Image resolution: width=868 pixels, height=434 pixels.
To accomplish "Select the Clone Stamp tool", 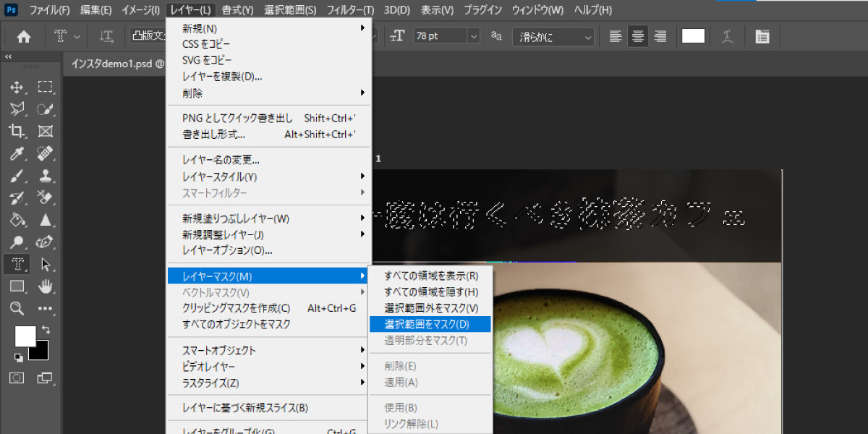I will [x=45, y=176].
